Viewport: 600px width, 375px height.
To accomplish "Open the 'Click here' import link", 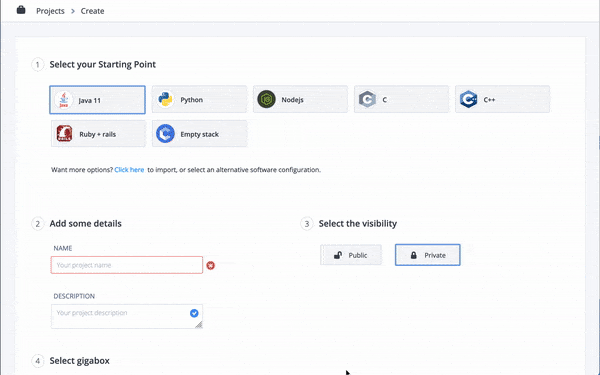I will [x=129, y=170].
